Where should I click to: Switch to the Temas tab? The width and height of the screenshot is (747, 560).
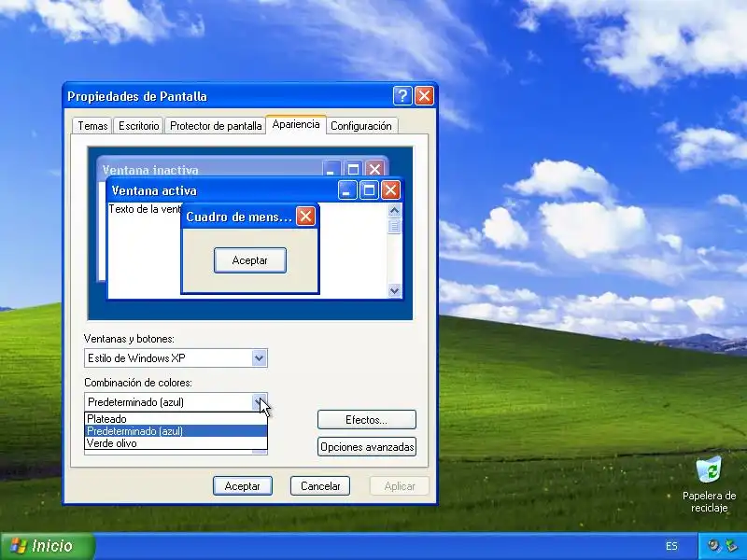point(92,126)
